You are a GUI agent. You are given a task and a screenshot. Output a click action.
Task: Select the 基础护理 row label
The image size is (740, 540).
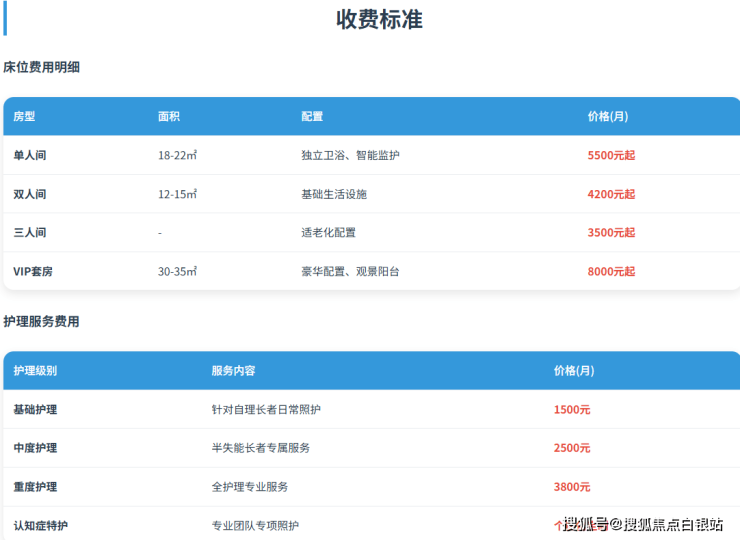click(35, 410)
